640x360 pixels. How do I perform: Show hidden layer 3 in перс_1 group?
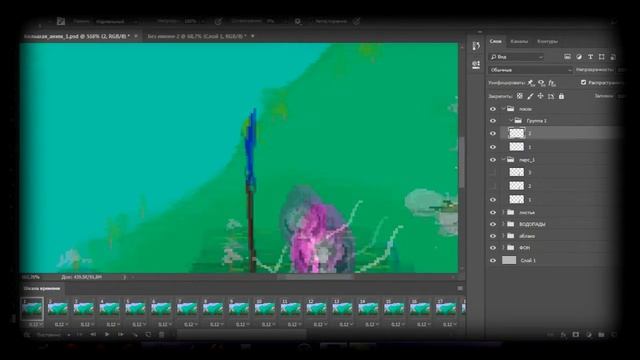coord(493,173)
